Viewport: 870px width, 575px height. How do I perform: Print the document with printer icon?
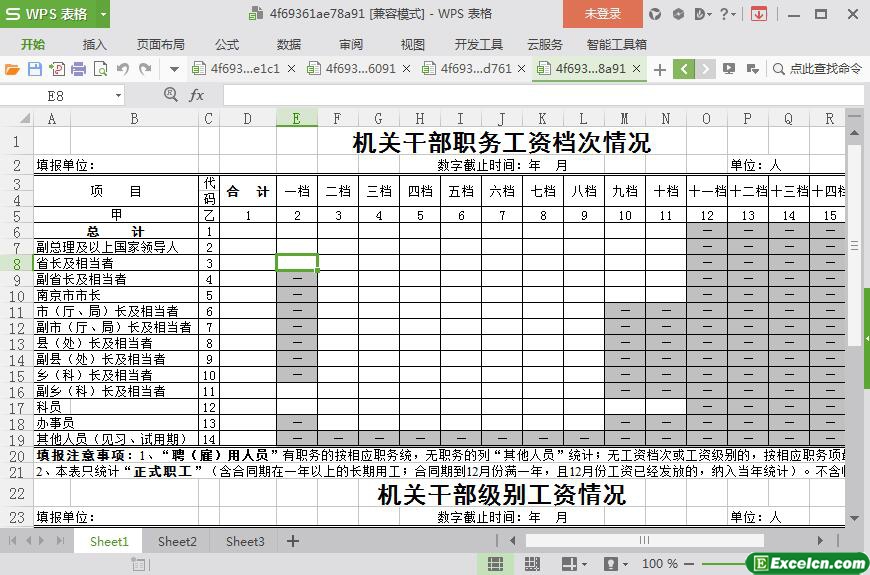(x=79, y=69)
